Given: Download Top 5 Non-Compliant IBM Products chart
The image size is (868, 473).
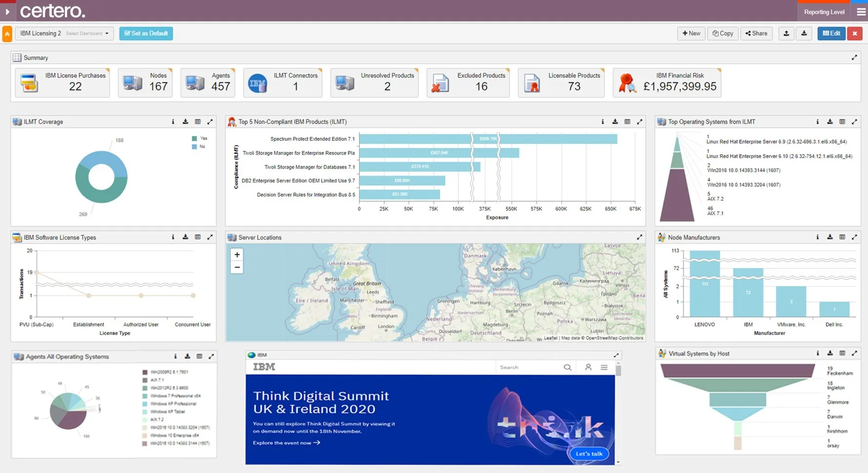Looking at the screenshot, I should (x=615, y=122).
